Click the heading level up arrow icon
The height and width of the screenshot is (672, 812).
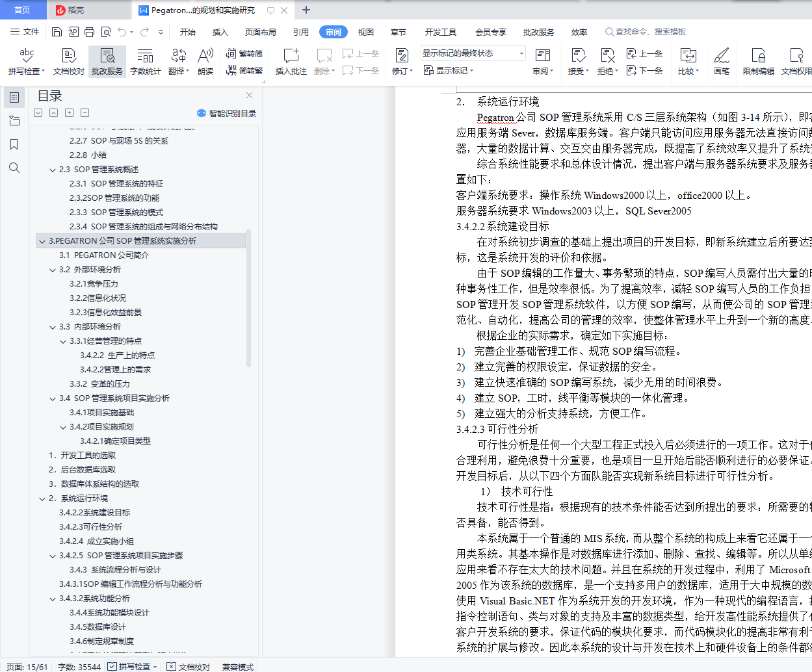coord(54,113)
